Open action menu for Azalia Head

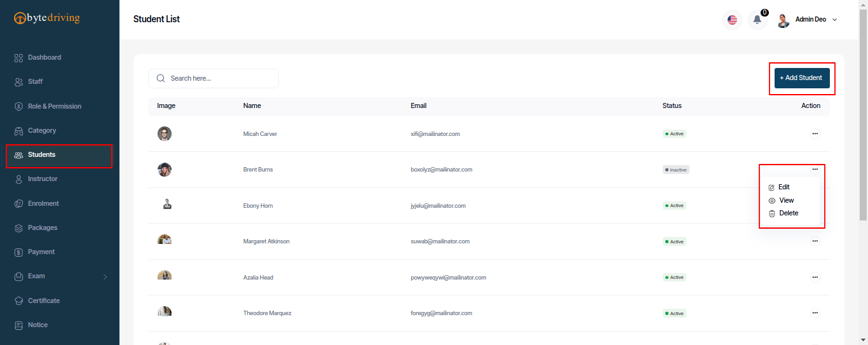coord(815,277)
